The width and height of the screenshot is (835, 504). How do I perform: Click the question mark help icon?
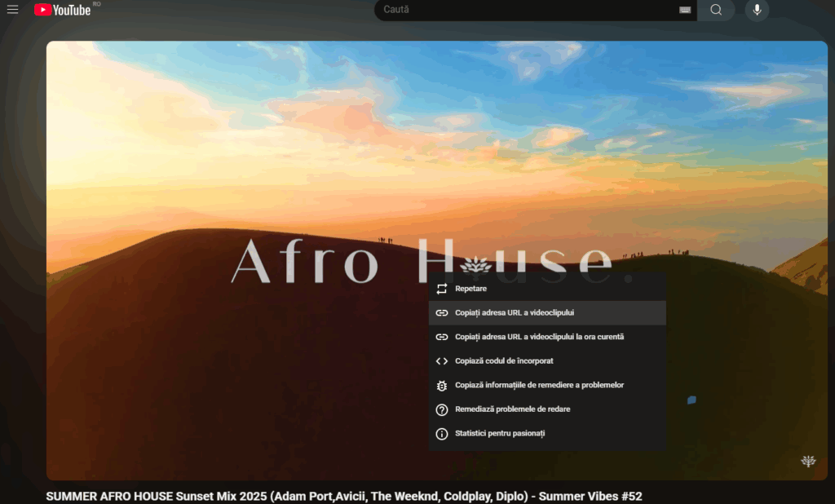442,409
